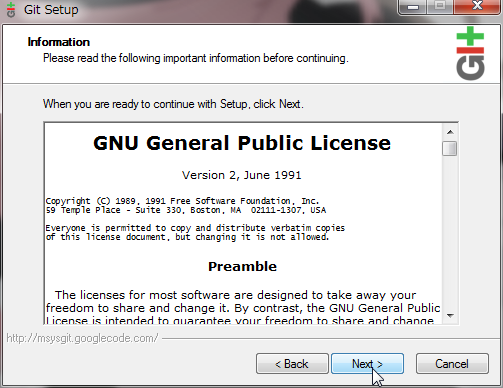Click the 'Everyone is permitted to copy' line

pos(195,228)
